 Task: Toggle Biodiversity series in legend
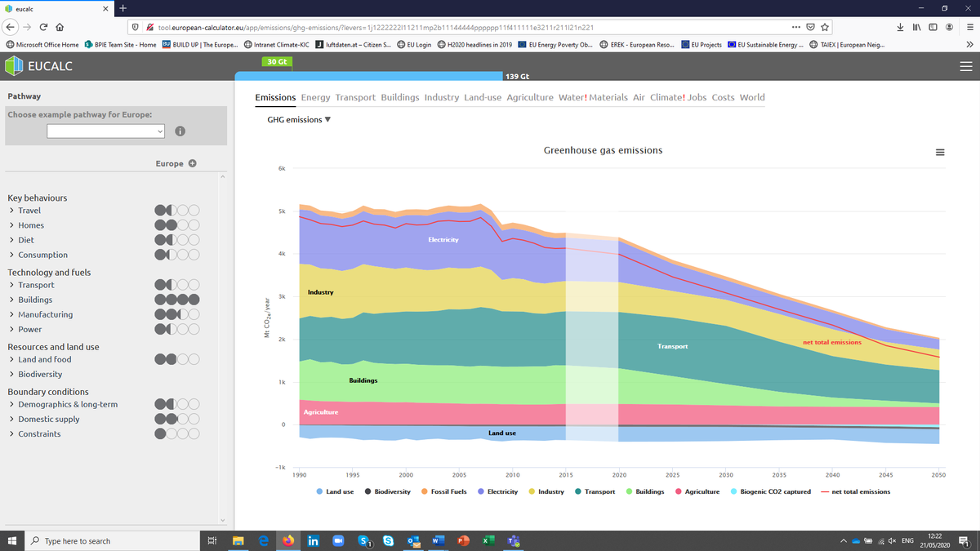click(387, 491)
